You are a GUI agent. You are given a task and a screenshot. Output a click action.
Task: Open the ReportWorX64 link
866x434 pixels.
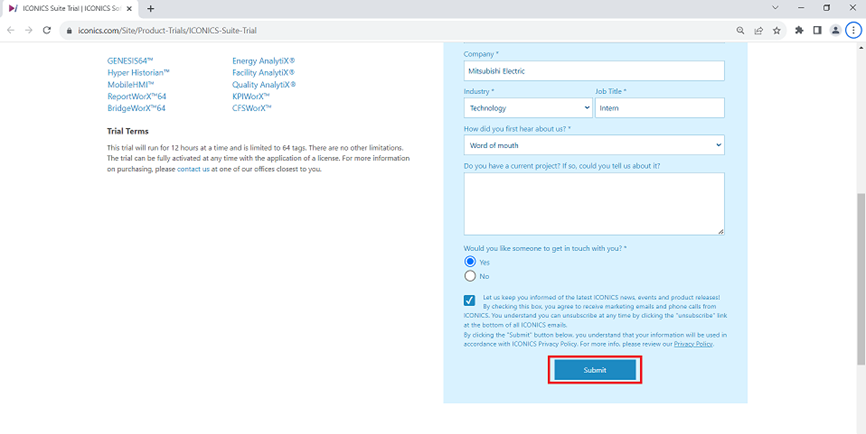pyautogui.click(x=136, y=97)
